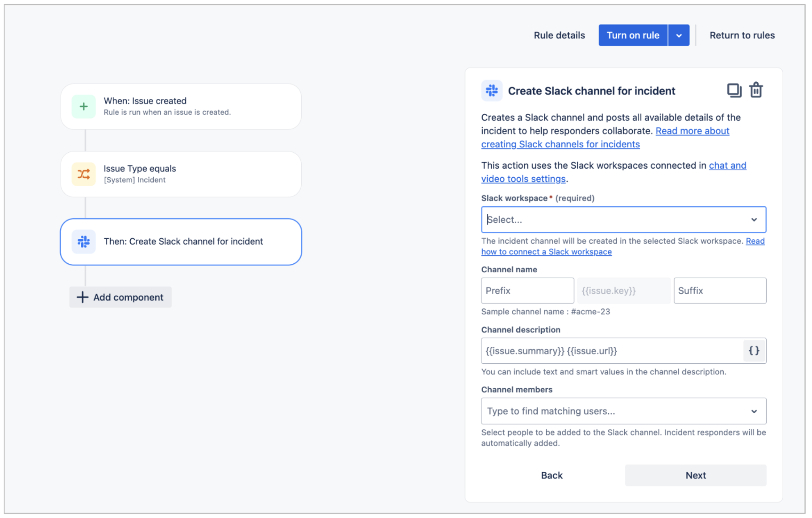Click the Slack workspace field label
The image size is (812, 518).
click(514, 198)
